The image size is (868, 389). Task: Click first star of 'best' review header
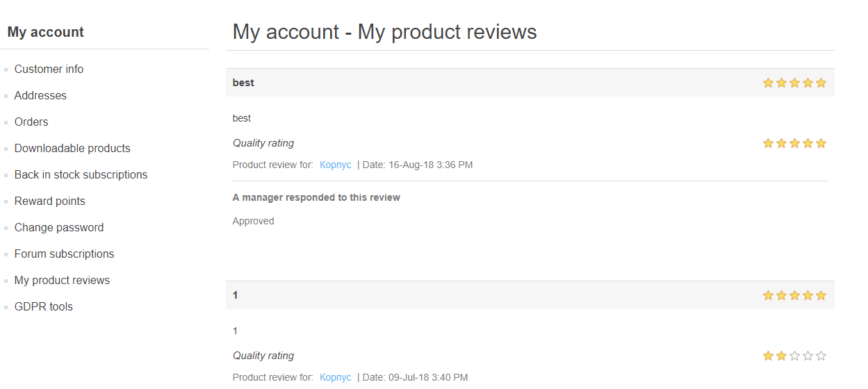pyautogui.click(x=768, y=83)
